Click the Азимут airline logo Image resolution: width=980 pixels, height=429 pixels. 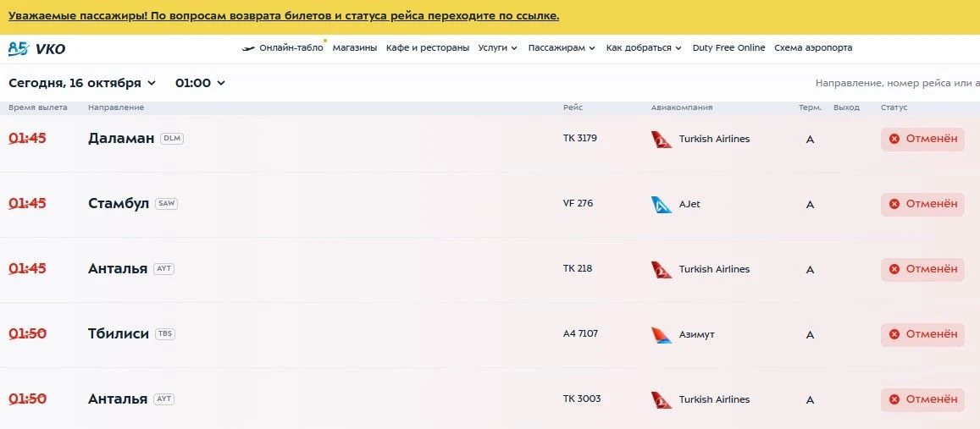pyautogui.click(x=662, y=335)
